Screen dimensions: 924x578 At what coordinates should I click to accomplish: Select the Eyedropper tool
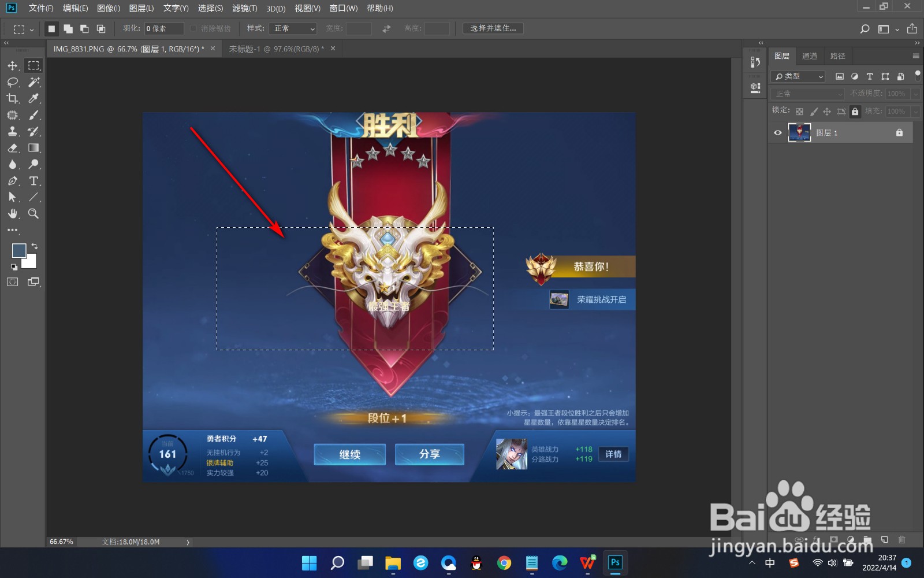[x=34, y=98]
